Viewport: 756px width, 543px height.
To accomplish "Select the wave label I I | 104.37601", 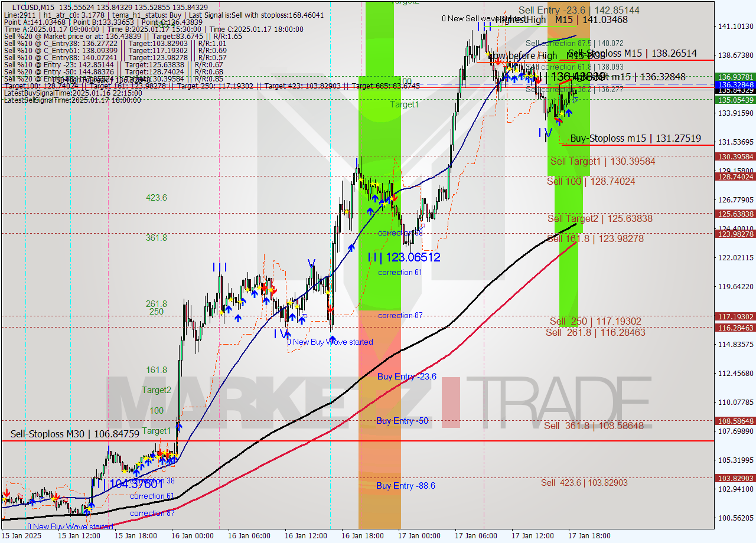I will coord(127,483).
